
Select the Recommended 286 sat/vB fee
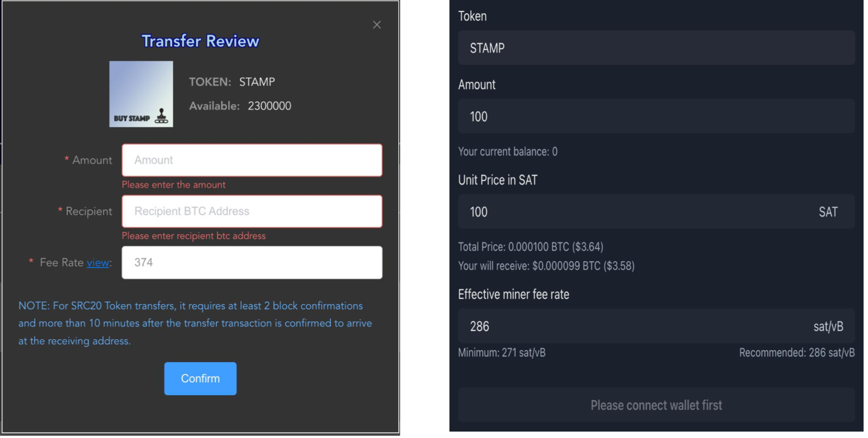tap(797, 353)
